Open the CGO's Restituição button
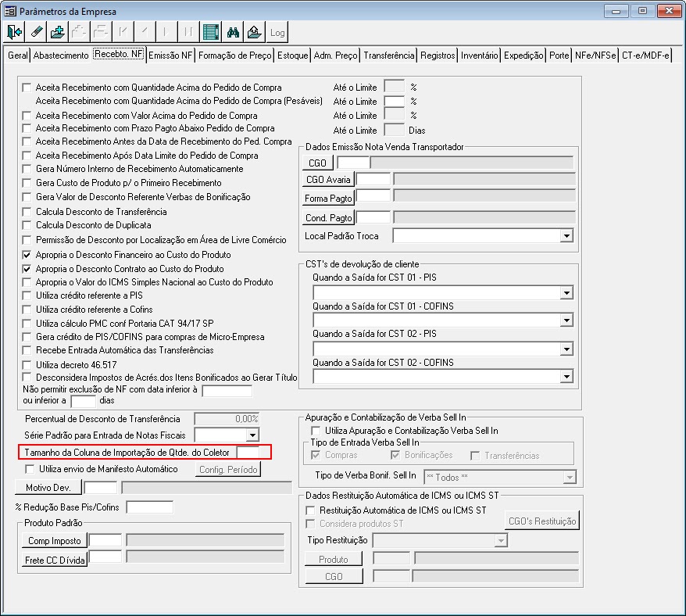Screen dimensions: 686x616 pyautogui.click(x=542, y=521)
